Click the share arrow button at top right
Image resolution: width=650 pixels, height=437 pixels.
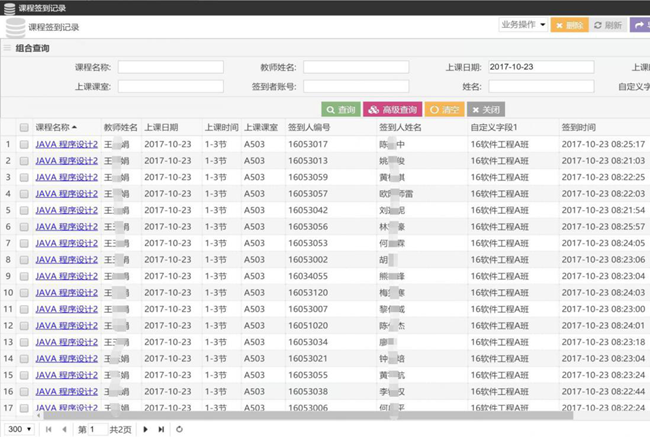click(x=641, y=25)
